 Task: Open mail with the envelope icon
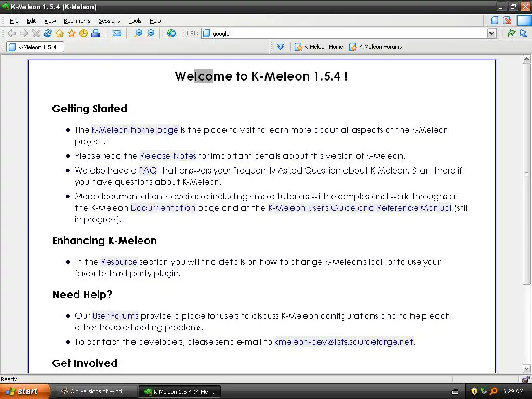pyautogui.click(x=117, y=33)
